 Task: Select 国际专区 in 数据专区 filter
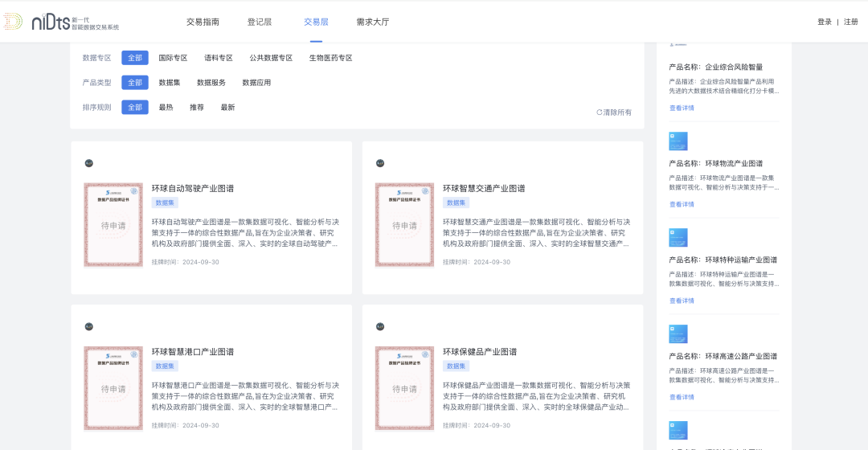(173, 58)
